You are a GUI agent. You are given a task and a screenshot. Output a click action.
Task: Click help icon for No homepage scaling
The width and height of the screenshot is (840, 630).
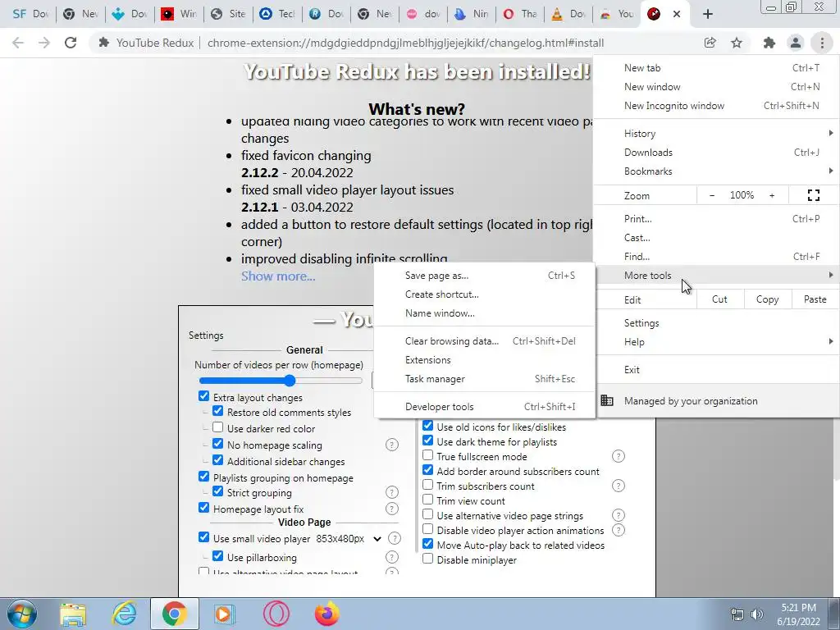pos(392,445)
